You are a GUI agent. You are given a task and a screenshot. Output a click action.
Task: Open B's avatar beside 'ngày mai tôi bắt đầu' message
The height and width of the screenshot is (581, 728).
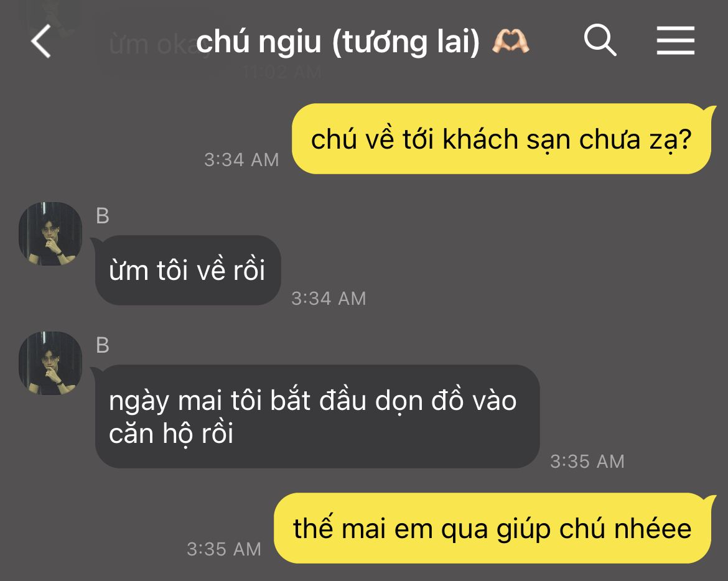(x=50, y=363)
